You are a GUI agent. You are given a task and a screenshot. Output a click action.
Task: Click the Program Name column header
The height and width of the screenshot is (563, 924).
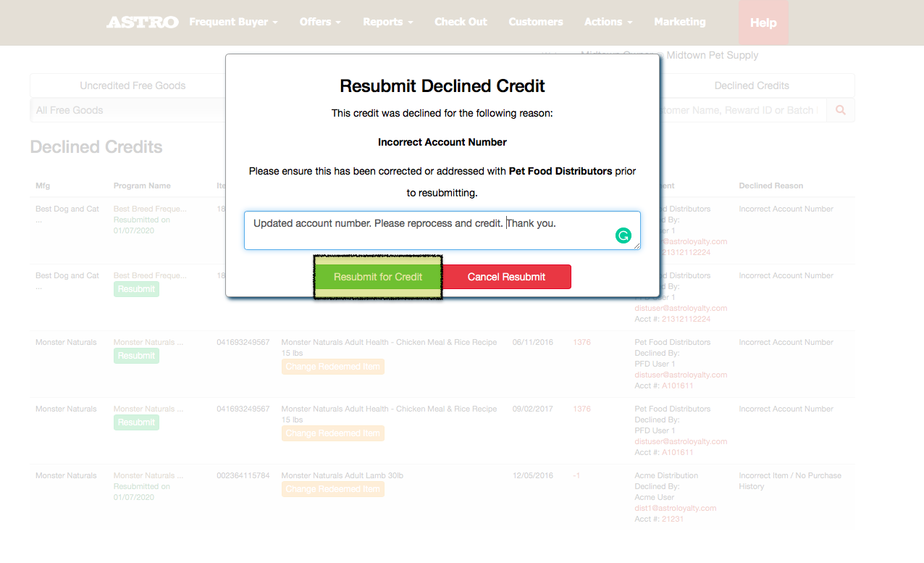[x=142, y=185]
